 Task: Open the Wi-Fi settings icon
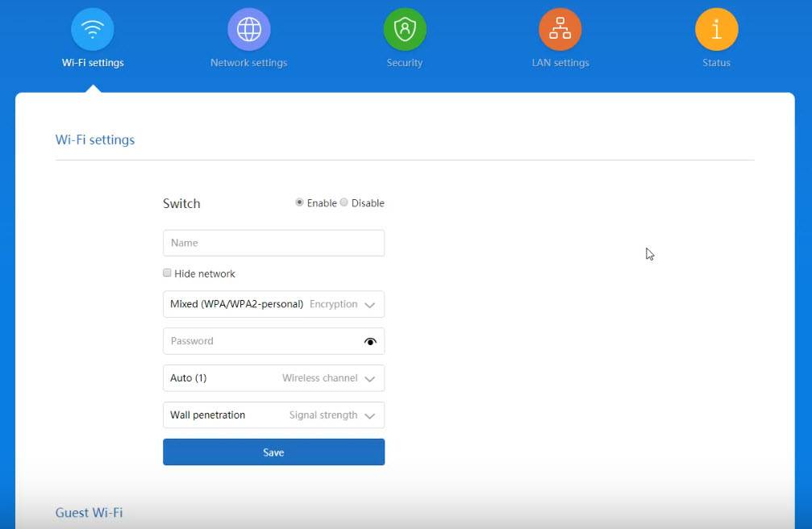93,29
